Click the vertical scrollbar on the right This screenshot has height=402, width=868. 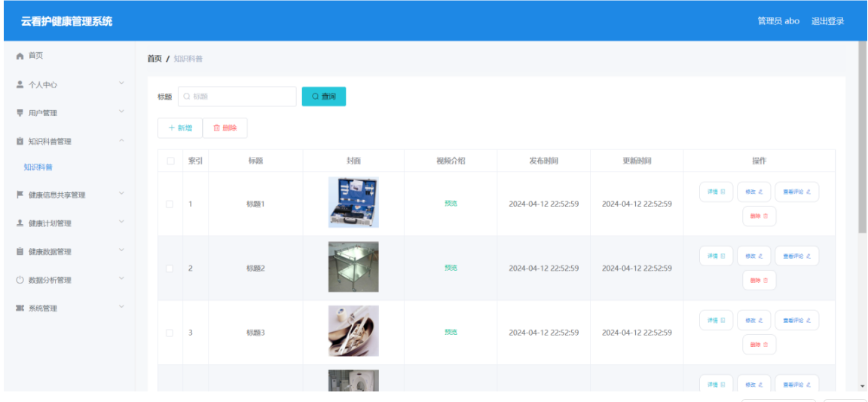pyautogui.click(x=863, y=137)
